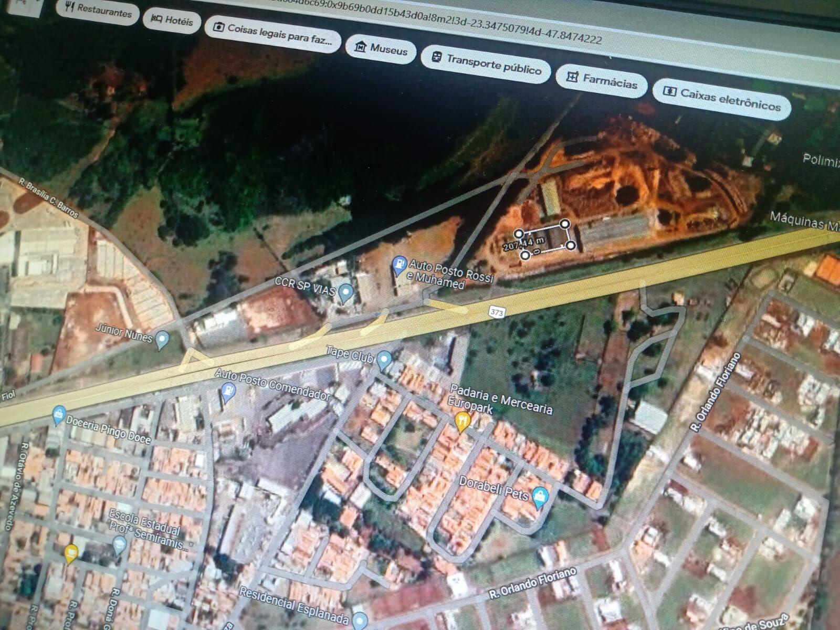Open the Coisas legais para fazer chip
840x630 pixels.
(x=272, y=34)
